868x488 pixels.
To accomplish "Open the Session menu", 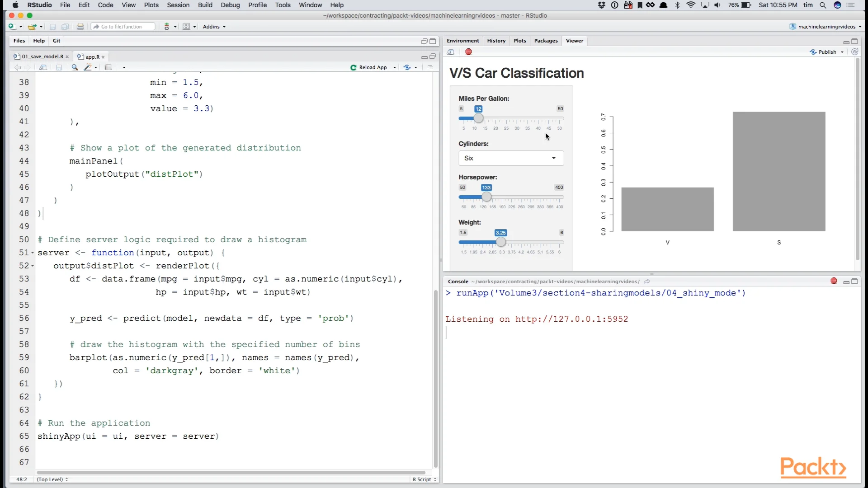I will tap(178, 5).
